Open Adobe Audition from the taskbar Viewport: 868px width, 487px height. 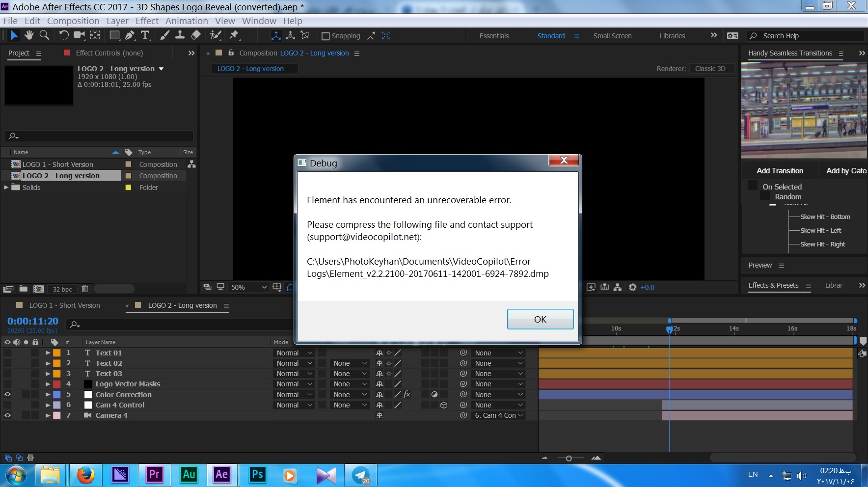pyautogui.click(x=189, y=475)
